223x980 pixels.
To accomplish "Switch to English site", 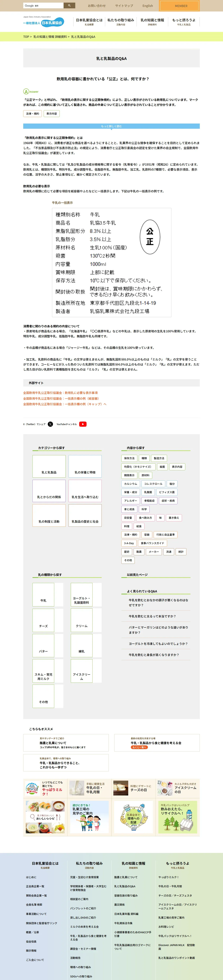I will (148, 6).
